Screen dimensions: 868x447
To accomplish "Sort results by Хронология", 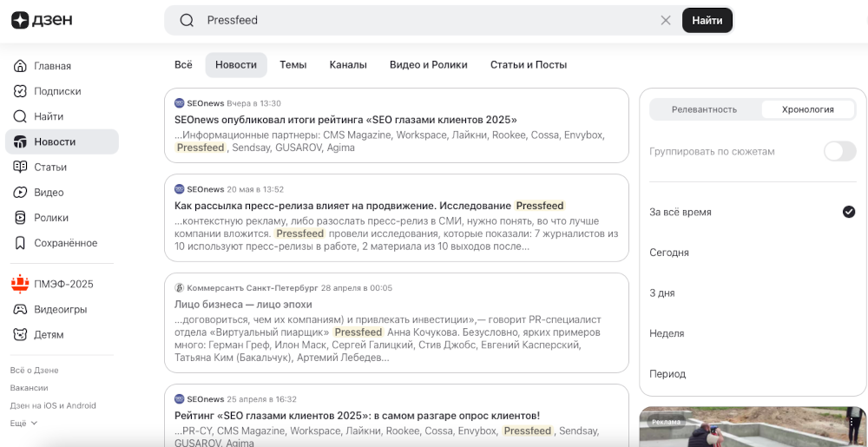I will click(807, 109).
